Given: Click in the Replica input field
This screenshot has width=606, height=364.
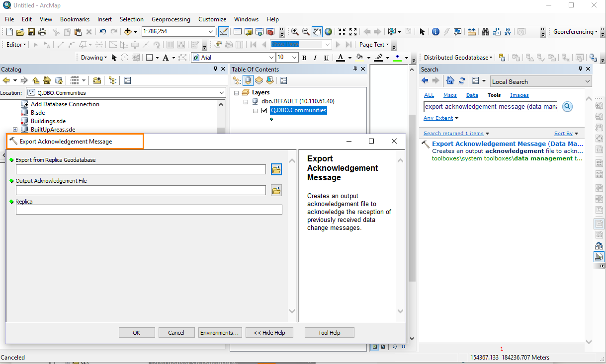Looking at the screenshot, I should tap(149, 210).
